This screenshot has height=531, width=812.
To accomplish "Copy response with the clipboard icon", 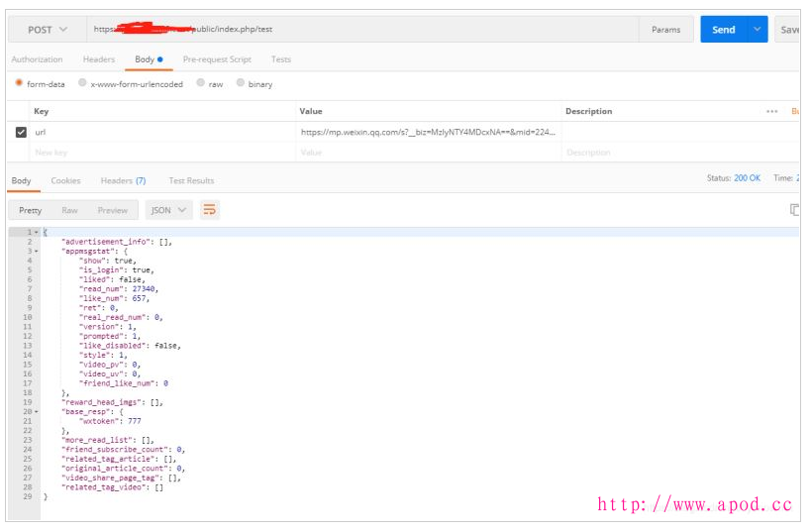I will tap(794, 210).
